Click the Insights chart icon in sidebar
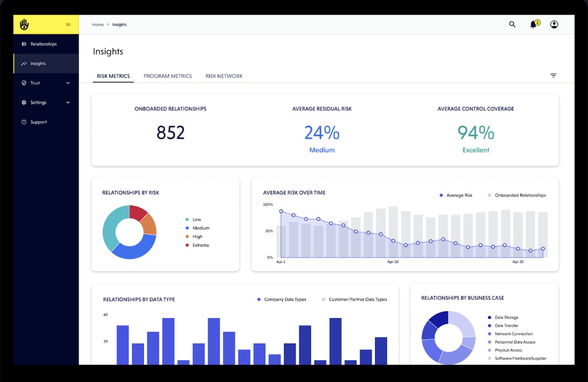This screenshot has height=382, width=588. [23, 63]
